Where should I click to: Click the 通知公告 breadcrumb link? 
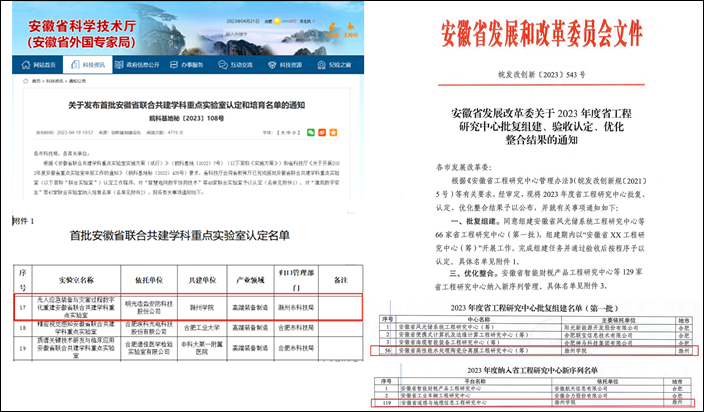[77, 81]
